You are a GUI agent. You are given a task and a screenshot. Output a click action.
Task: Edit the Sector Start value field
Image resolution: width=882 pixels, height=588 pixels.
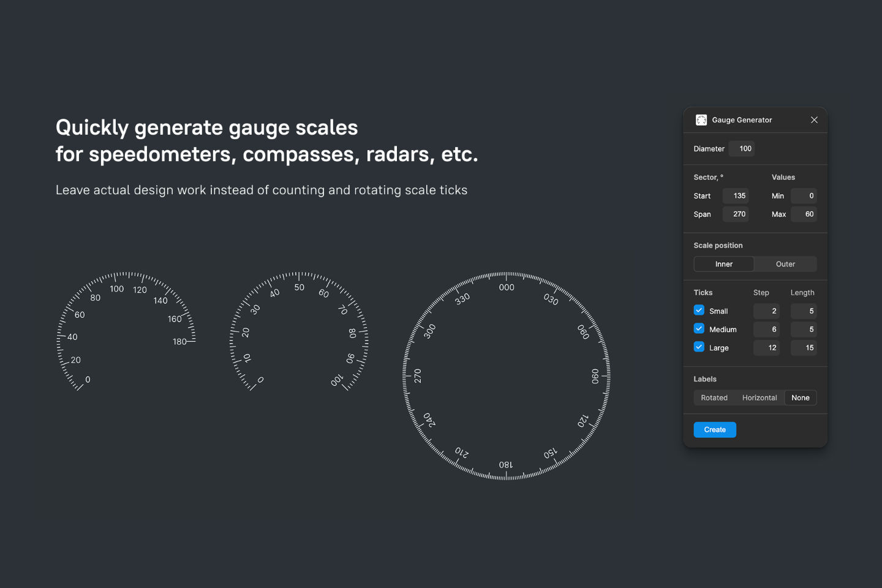(x=736, y=196)
